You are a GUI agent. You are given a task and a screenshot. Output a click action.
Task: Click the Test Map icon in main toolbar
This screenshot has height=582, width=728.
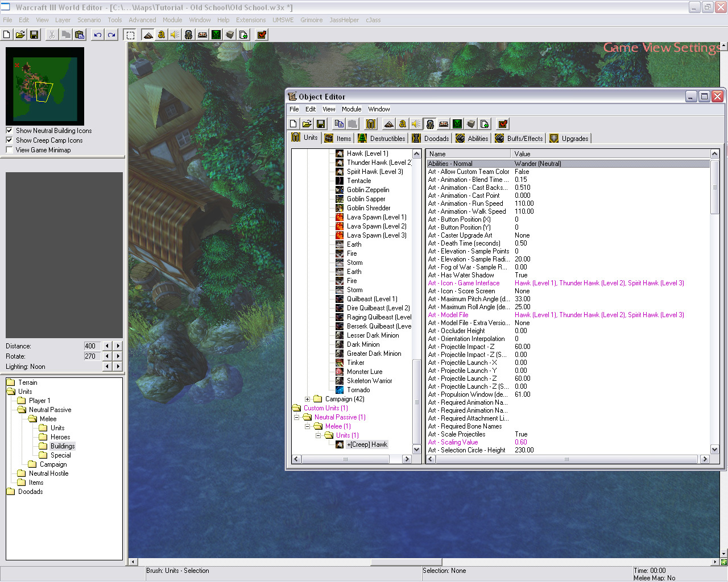[x=262, y=35]
